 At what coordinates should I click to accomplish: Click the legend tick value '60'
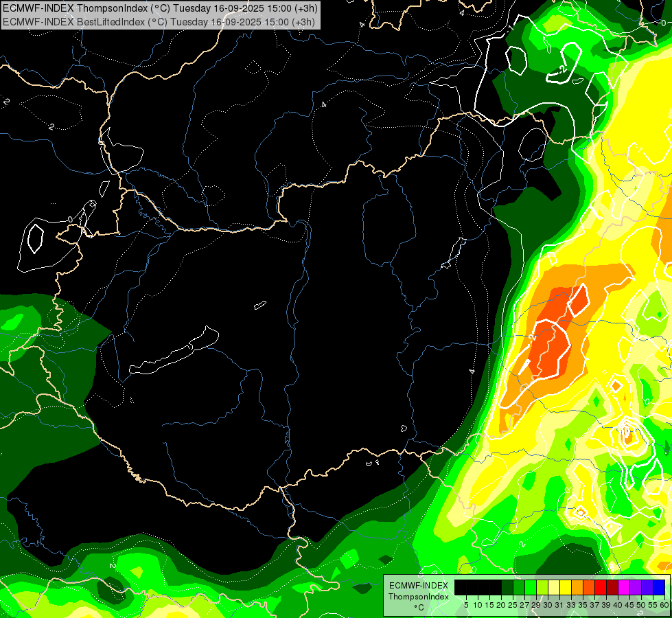tap(664, 605)
